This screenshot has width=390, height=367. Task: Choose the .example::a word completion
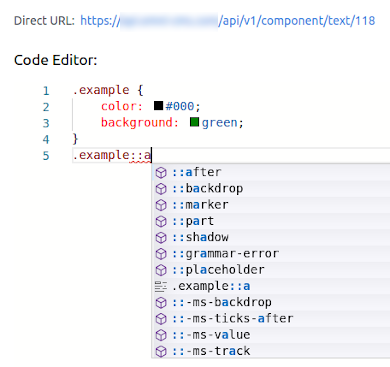[271, 286]
